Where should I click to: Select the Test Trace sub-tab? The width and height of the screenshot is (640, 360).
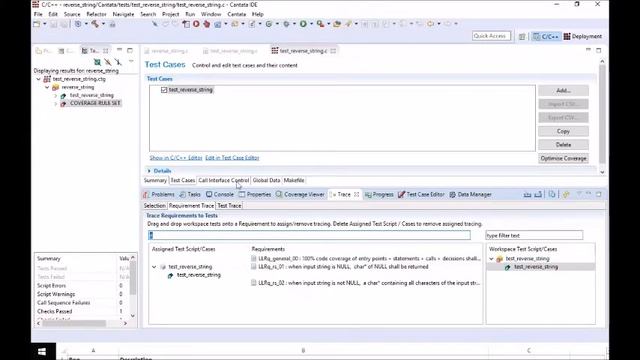coord(229,206)
